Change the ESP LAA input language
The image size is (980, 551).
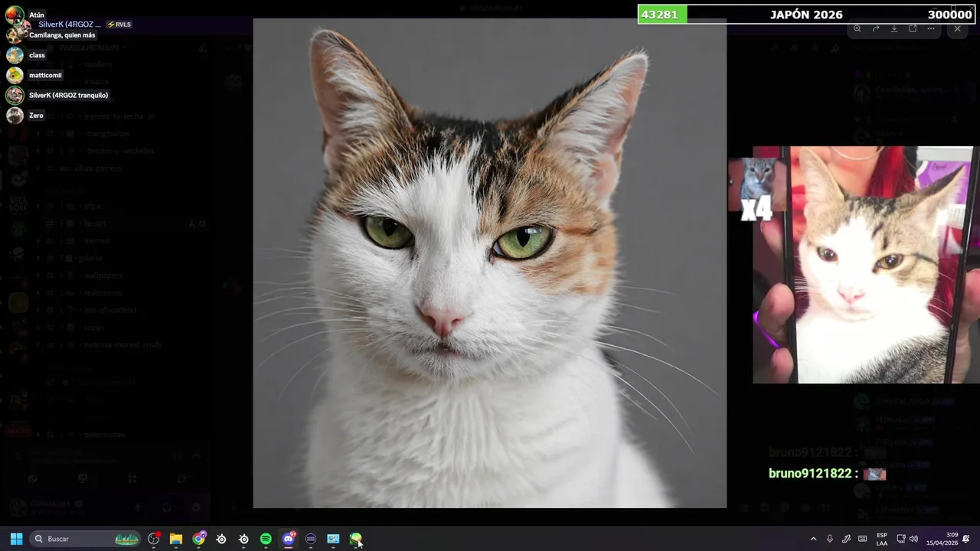(x=882, y=539)
